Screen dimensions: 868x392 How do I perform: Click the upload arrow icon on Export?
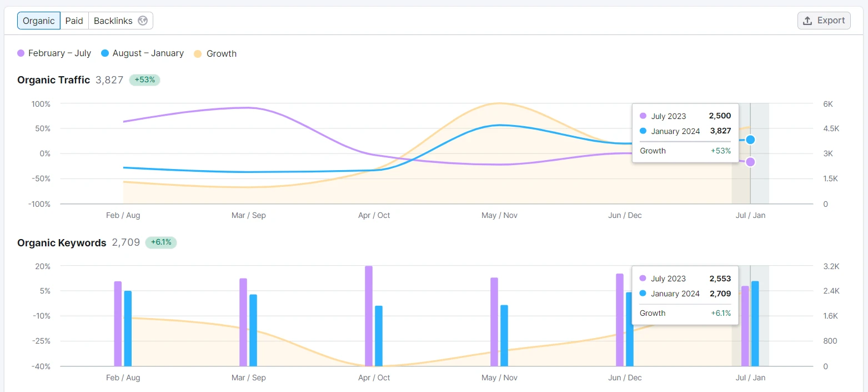point(808,21)
